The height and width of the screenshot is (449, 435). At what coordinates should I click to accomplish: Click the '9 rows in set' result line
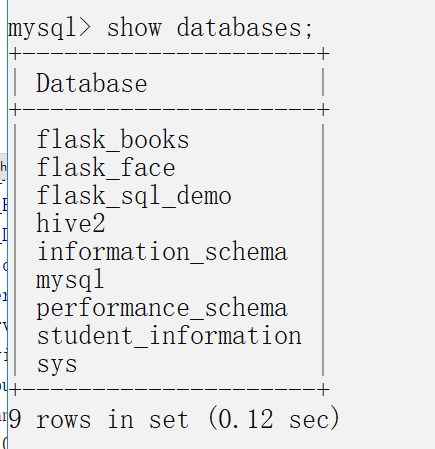coord(98,419)
